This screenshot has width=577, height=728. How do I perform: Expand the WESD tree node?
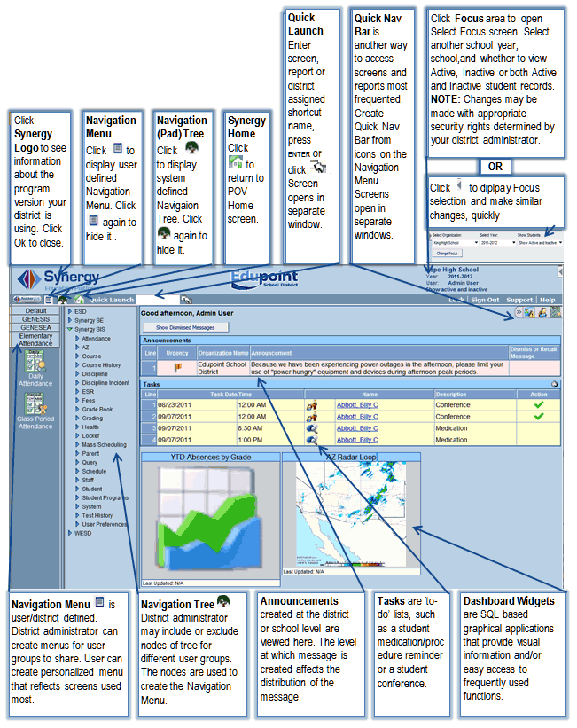(x=70, y=533)
